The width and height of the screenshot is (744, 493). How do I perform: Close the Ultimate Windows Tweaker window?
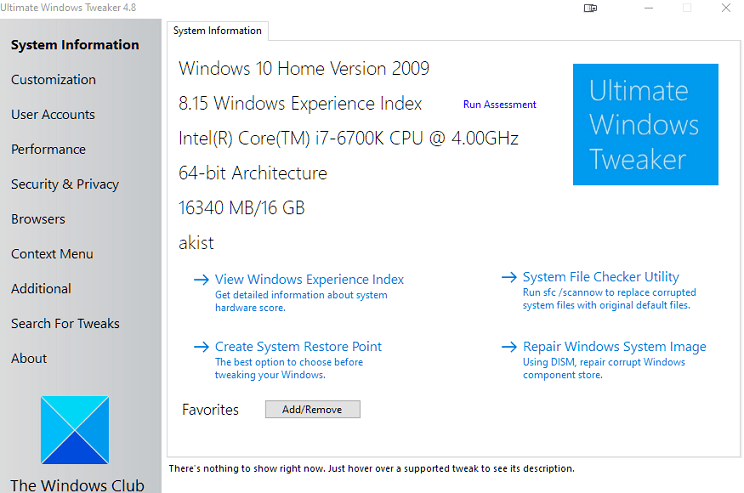pos(726,8)
